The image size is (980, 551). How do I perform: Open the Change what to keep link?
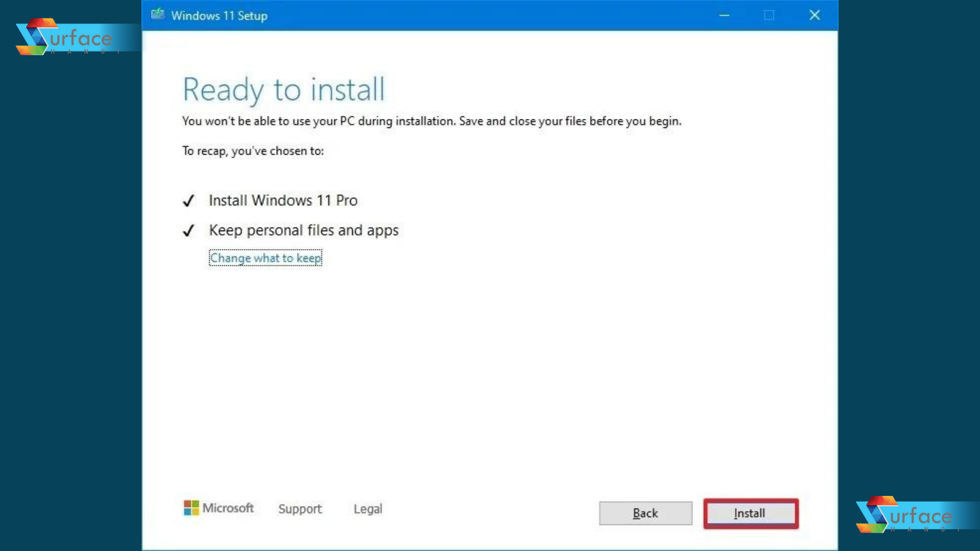coord(265,258)
